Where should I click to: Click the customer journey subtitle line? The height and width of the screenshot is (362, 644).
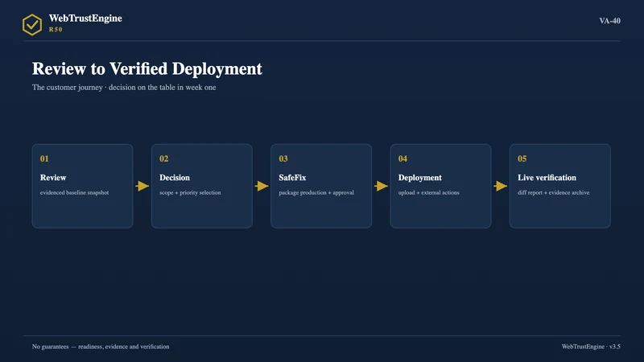tap(124, 88)
